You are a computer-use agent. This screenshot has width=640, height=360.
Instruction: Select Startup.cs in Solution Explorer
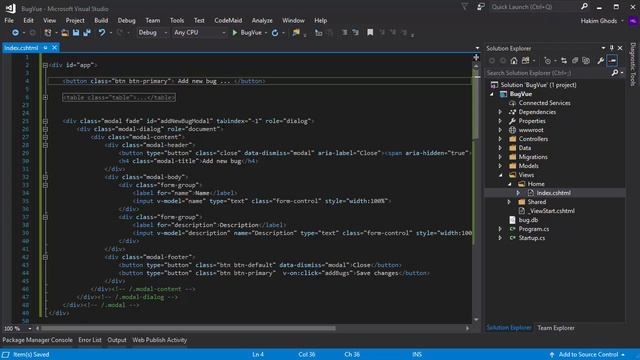531,238
